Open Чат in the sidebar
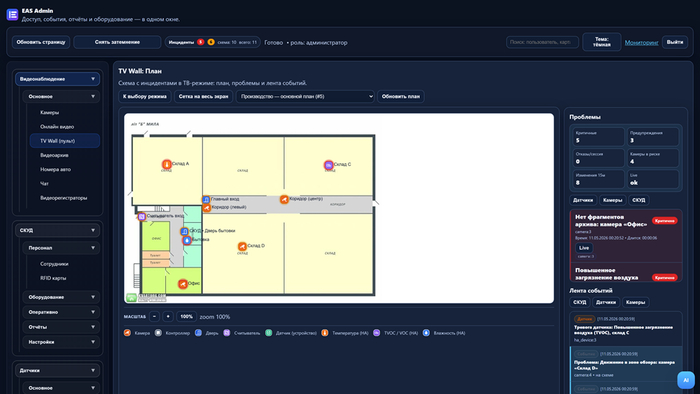 click(x=45, y=183)
